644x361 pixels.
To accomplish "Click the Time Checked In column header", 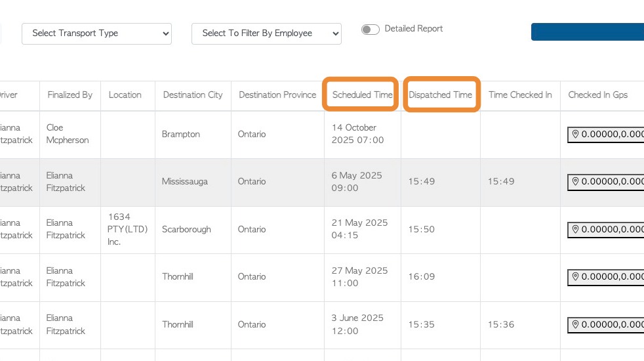I will click(x=520, y=95).
